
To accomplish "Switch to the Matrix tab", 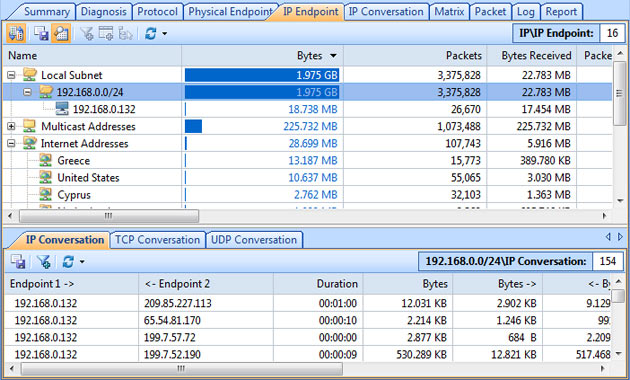I will coord(449,12).
